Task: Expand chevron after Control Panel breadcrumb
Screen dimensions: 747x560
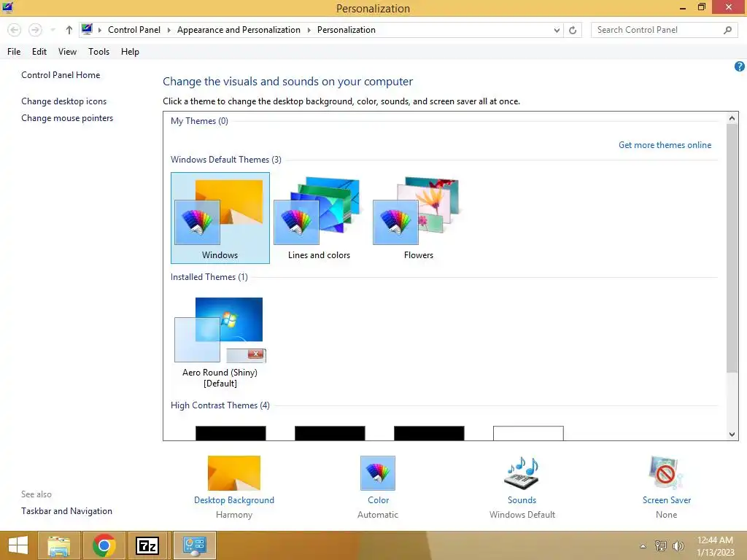Action: click(169, 30)
